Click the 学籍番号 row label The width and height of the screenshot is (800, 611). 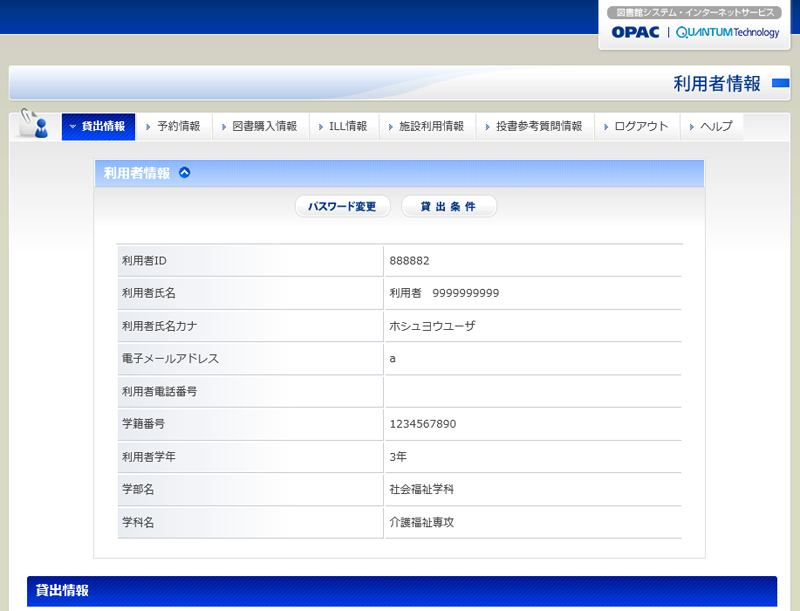click(143, 424)
